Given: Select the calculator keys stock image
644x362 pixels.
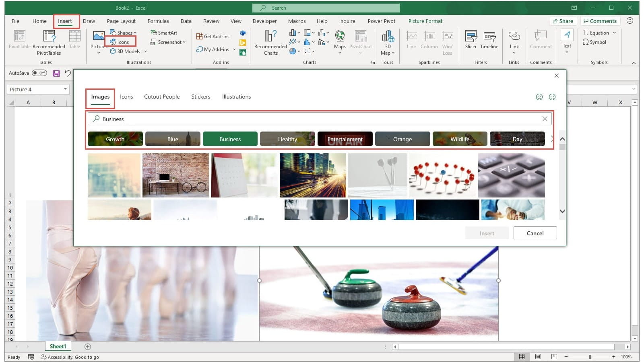Looking at the screenshot, I should coord(511,175).
